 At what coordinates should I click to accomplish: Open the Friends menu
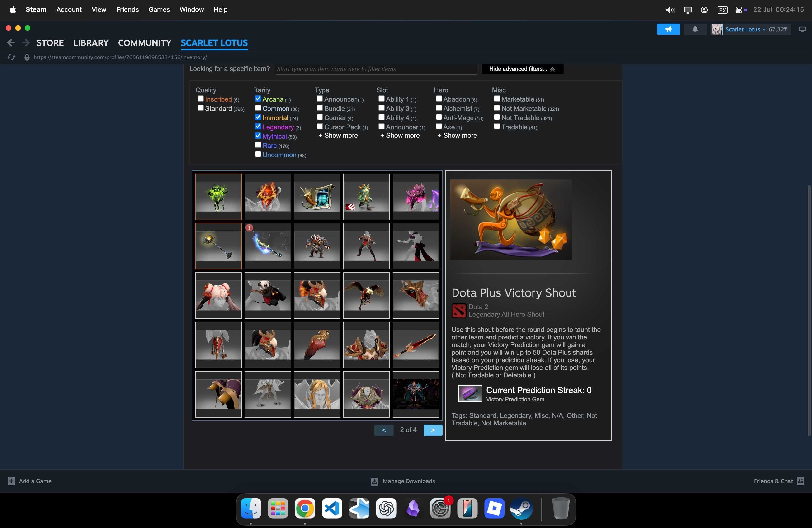(127, 9)
